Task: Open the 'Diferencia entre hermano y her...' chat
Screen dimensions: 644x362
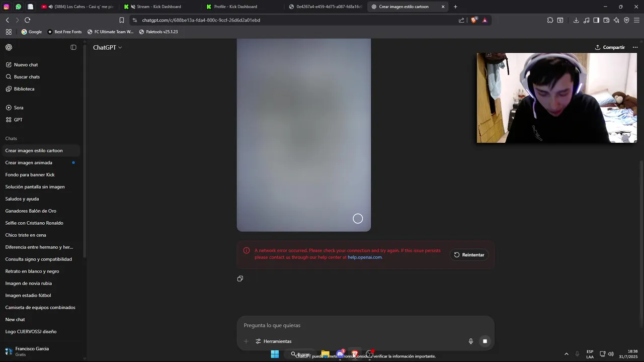Action: pyautogui.click(x=40, y=247)
